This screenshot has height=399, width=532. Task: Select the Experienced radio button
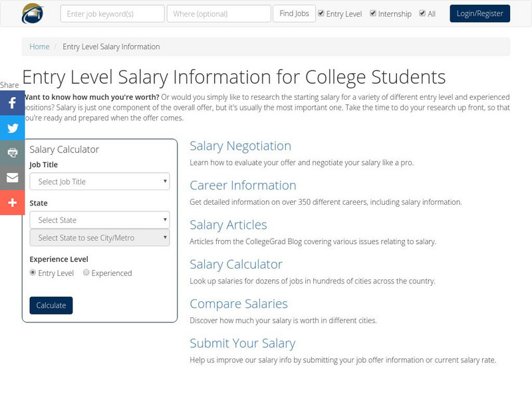click(x=86, y=273)
